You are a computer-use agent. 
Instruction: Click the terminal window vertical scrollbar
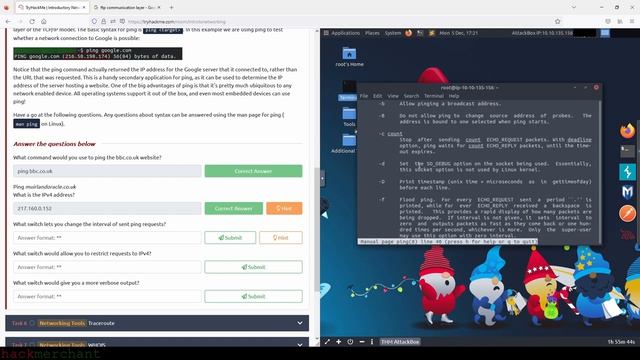pos(600,171)
